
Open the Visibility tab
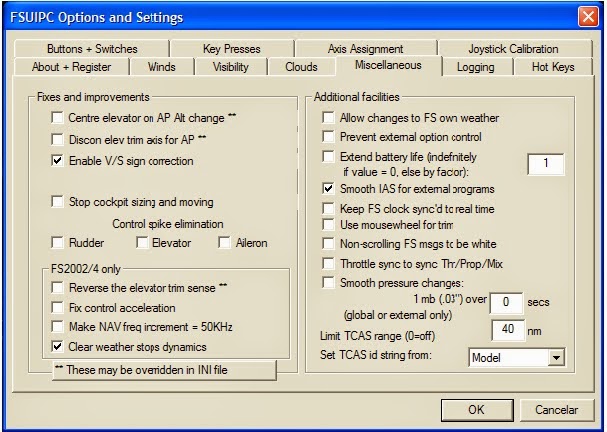point(231,67)
